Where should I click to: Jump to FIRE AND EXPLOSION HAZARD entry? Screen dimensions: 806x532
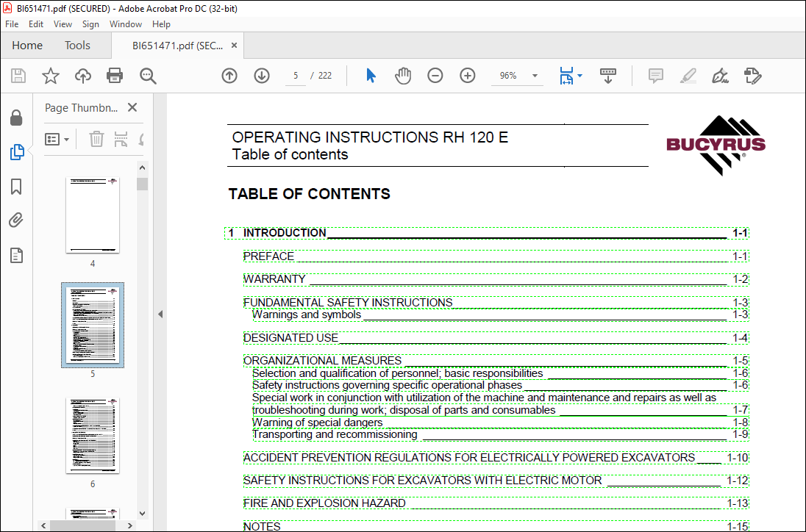pos(496,503)
